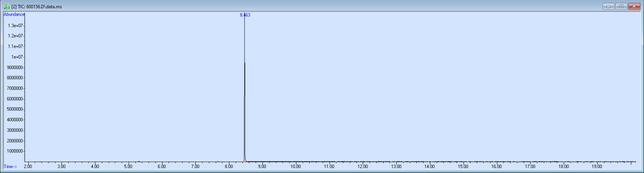Image resolution: width=644 pixels, height=173 pixels.
Task: Click the window title '[2] TIC: 600156.D\data.ms'
Action: click(x=37, y=7)
